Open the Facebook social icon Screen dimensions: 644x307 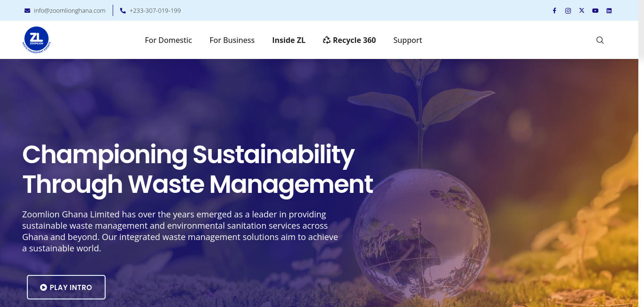click(554, 10)
